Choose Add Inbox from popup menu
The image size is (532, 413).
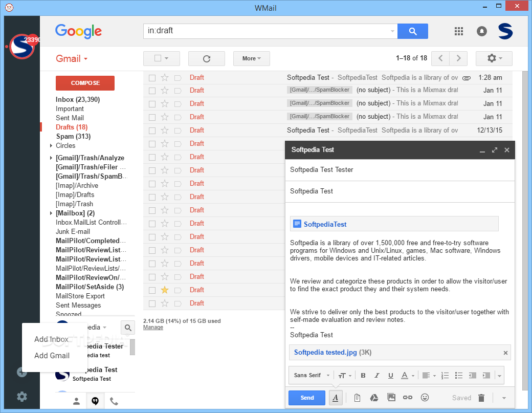coord(51,339)
